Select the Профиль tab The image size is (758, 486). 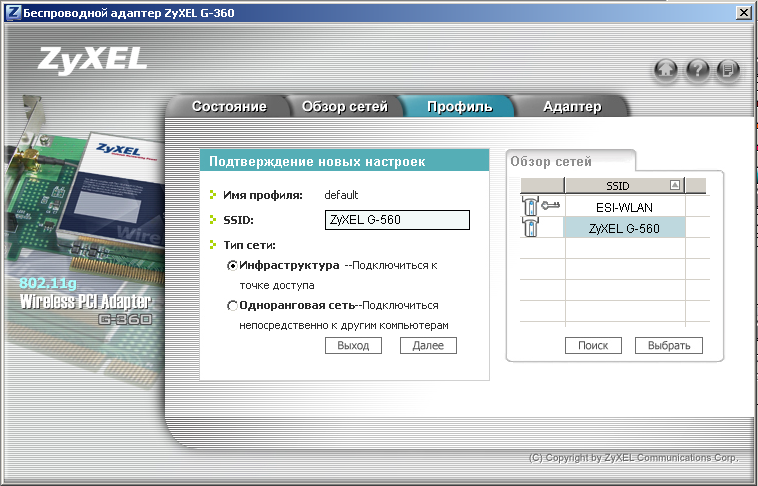[459, 106]
